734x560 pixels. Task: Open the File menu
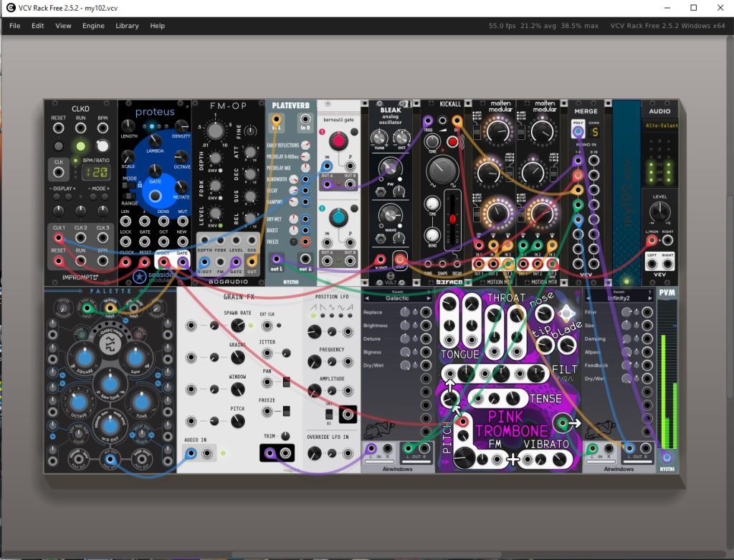(x=14, y=26)
